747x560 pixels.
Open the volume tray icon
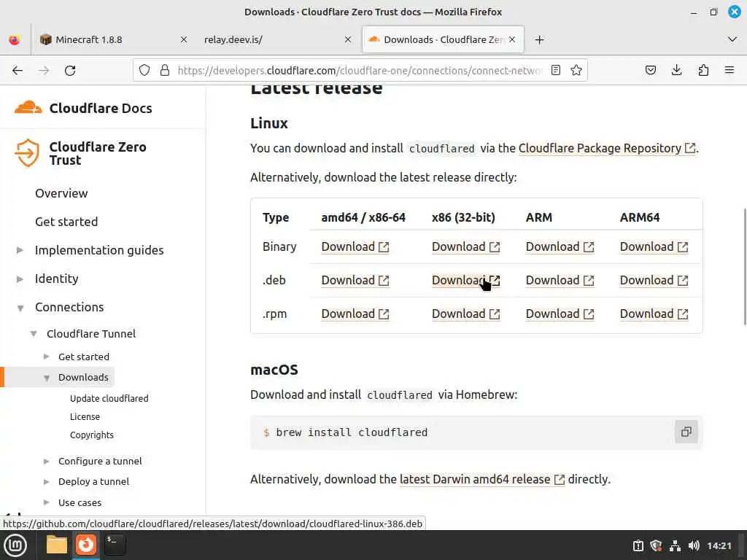[694, 545]
